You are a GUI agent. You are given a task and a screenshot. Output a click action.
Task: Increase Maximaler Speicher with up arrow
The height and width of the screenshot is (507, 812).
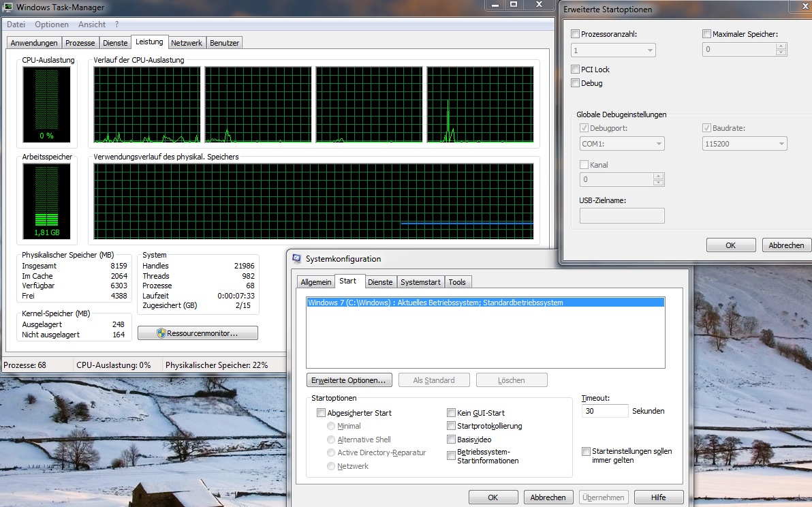781,46
